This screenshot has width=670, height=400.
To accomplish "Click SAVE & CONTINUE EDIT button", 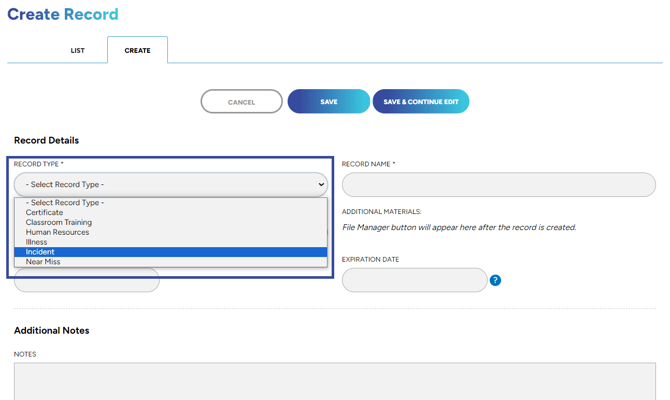I will click(x=421, y=102).
